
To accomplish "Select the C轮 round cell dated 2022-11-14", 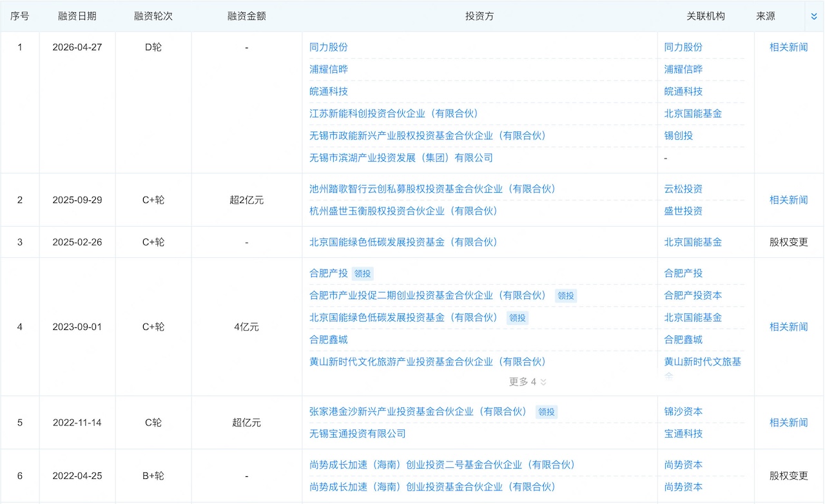I will (153, 423).
